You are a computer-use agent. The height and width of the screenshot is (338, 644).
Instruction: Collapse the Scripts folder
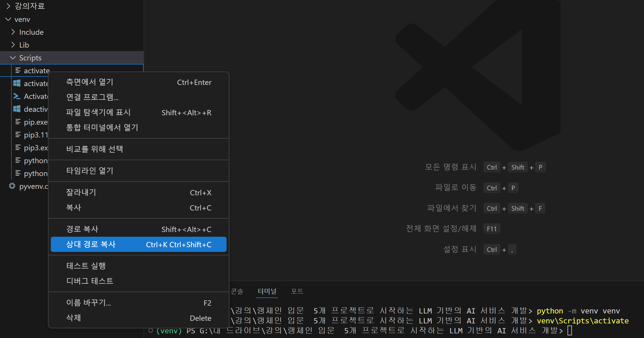[x=13, y=58]
